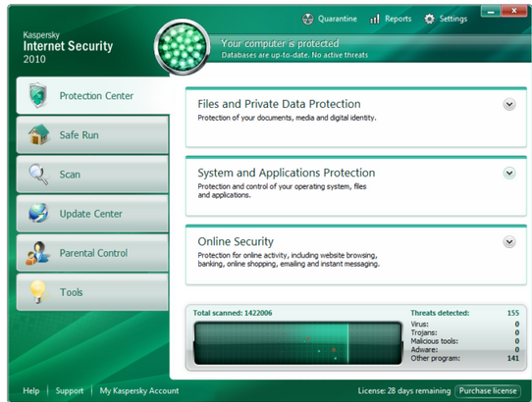Image resolution: width=532 pixels, height=402 pixels.
Task: Click the 'Malicious tools:' statistics row
Action: tap(465, 341)
